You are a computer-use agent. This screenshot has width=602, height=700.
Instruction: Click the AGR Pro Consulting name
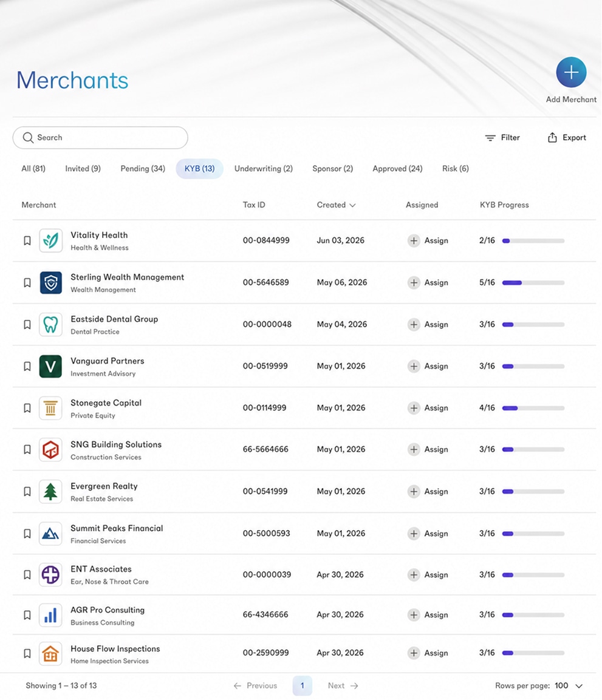[x=108, y=610]
